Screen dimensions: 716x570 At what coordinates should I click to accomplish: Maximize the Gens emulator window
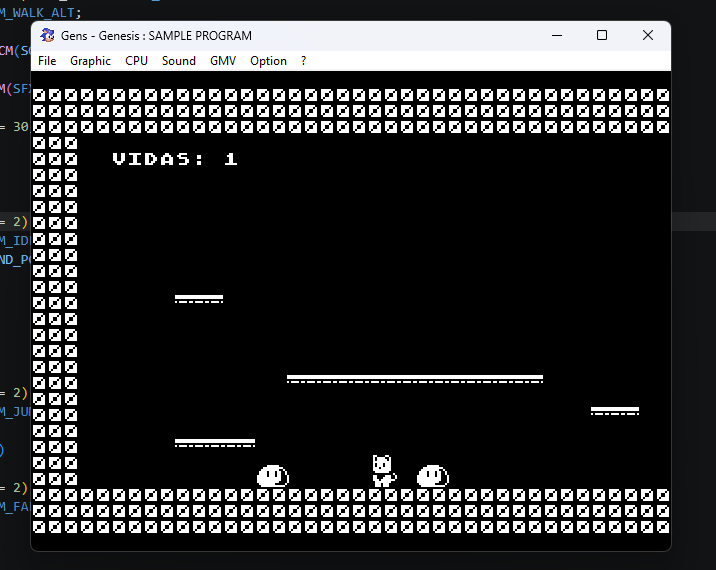pos(602,35)
